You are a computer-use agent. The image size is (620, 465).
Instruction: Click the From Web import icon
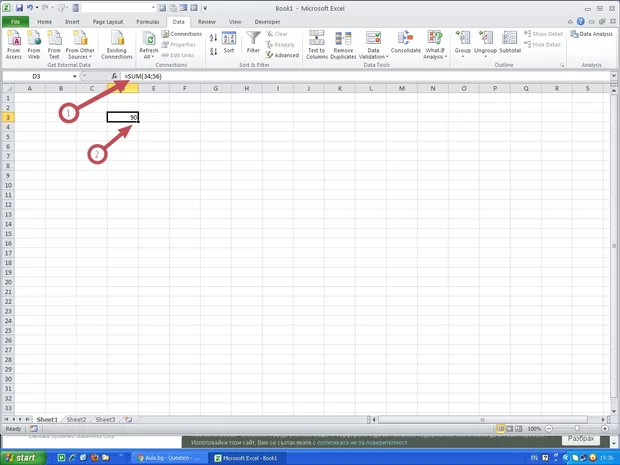[34, 45]
